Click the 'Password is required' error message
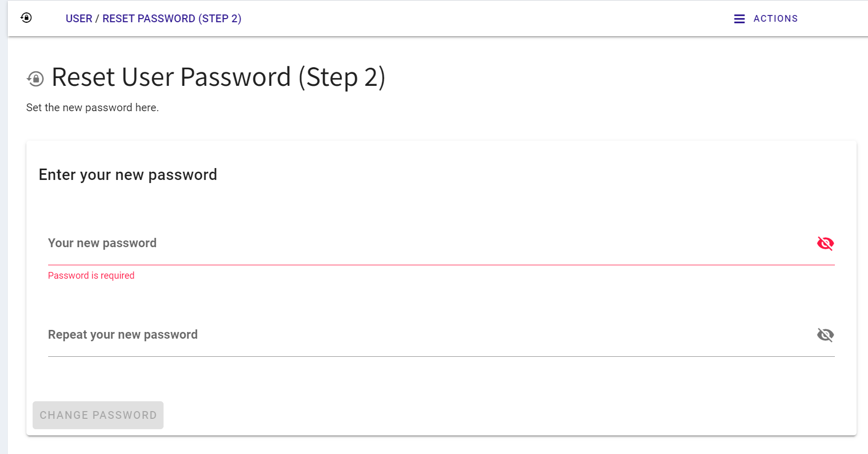Image resolution: width=868 pixels, height=454 pixels. [x=91, y=276]
